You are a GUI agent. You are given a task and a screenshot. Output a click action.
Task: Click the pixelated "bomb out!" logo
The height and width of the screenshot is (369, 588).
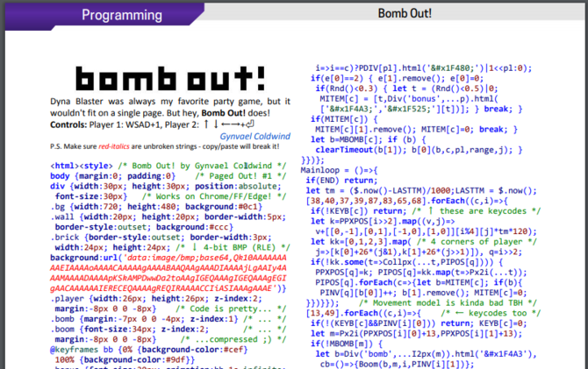coord(170,78)
